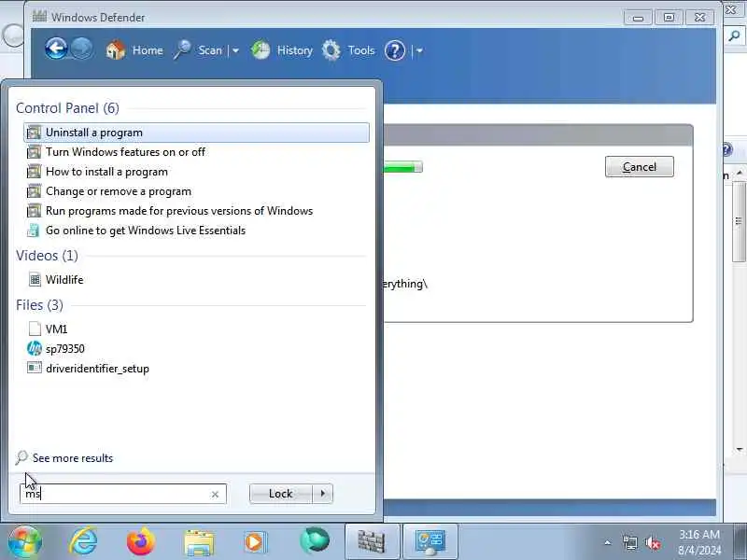Show hidden tray icons arrow
Image resolution: width=747 pixels, height=560 pixels.
pos(608,543)
